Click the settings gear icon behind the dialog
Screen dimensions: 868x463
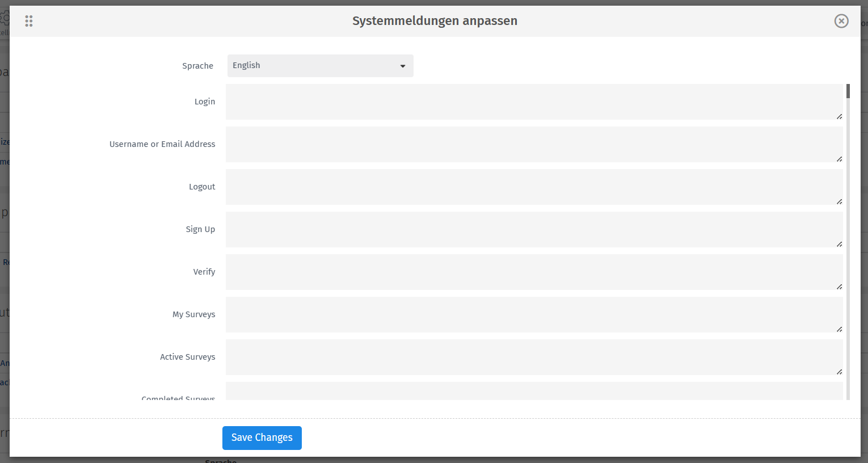[x=4, y=17]
